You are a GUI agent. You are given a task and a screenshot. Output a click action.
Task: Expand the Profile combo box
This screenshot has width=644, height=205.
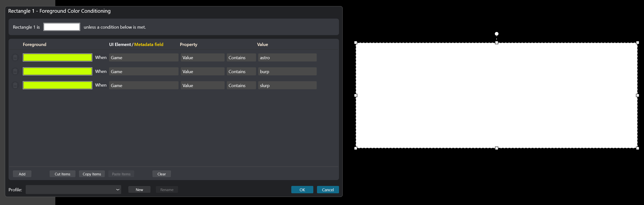tap(73, 190)
